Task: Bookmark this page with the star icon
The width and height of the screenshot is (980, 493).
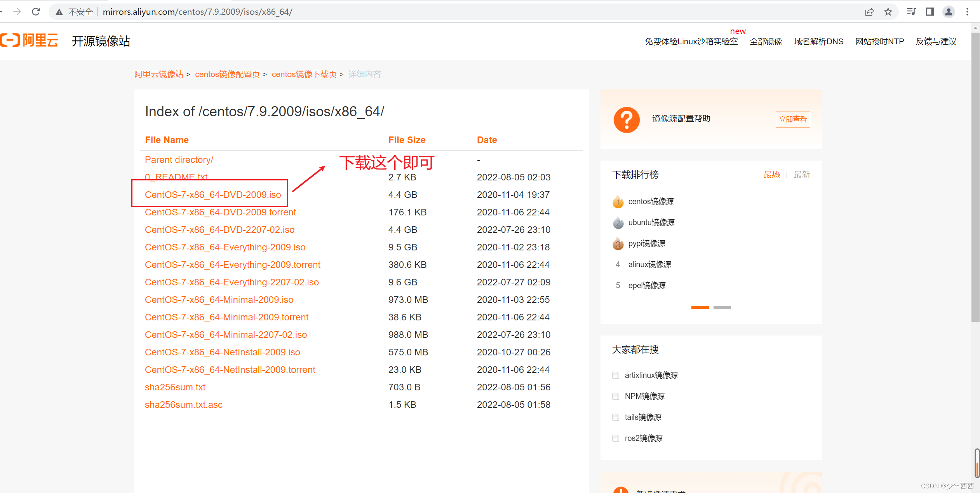Action: [888, 12]
